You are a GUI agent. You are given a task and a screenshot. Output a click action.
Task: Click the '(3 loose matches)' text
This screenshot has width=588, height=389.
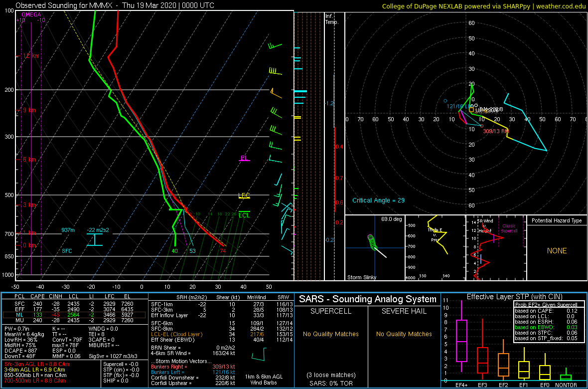tap(330, 375)
